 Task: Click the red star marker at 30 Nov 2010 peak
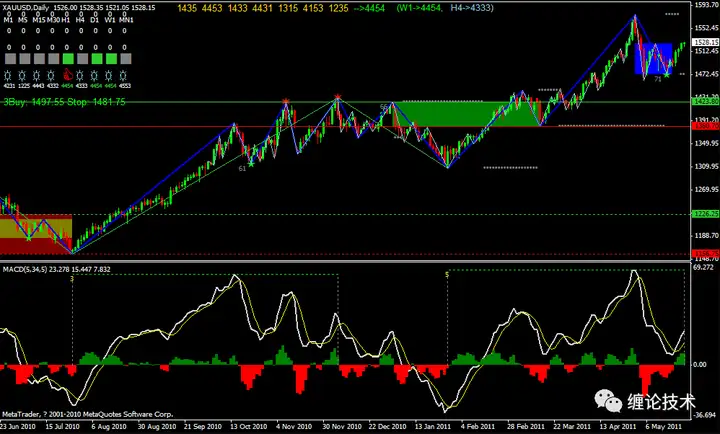point(338,97)
